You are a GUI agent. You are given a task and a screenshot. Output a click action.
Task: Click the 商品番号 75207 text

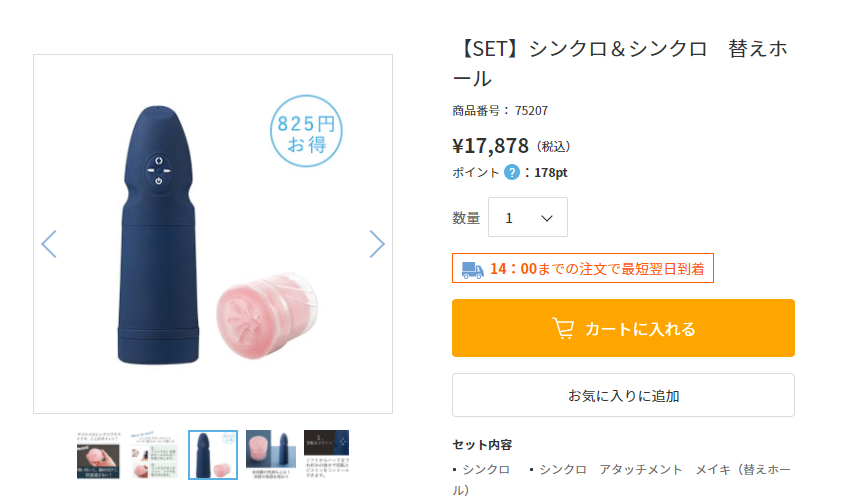[x=500, y=111]
